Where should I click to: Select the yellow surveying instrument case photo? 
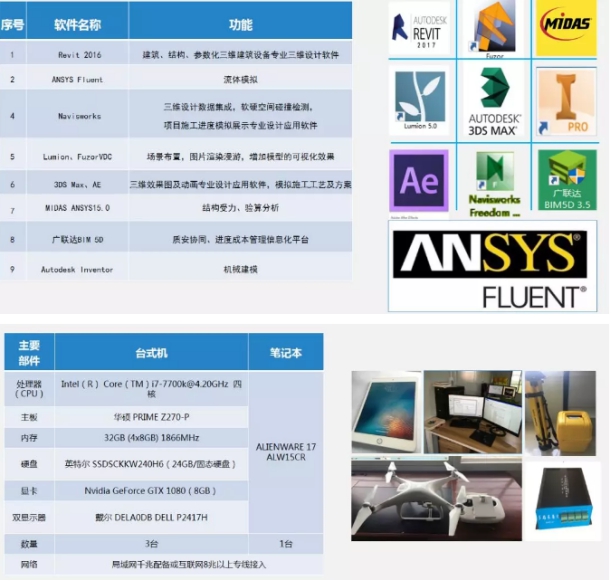[x=560, y=413]
